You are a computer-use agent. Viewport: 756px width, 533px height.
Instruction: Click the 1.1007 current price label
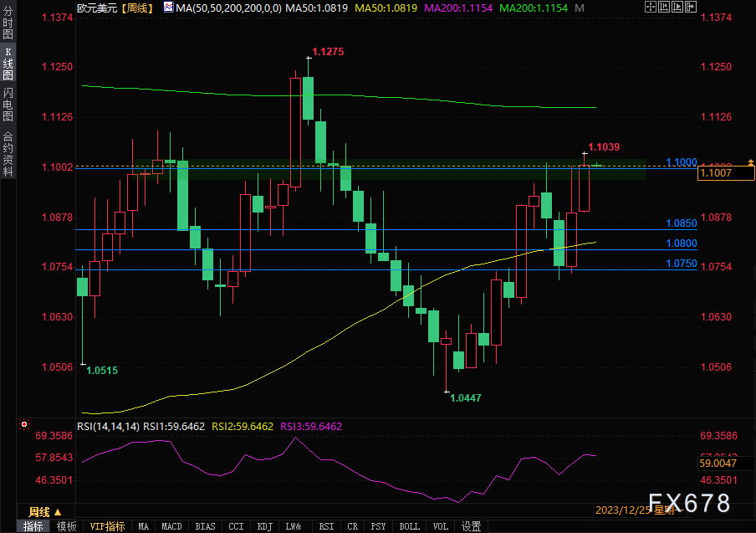pyautogui.click(x=725, y=172)
